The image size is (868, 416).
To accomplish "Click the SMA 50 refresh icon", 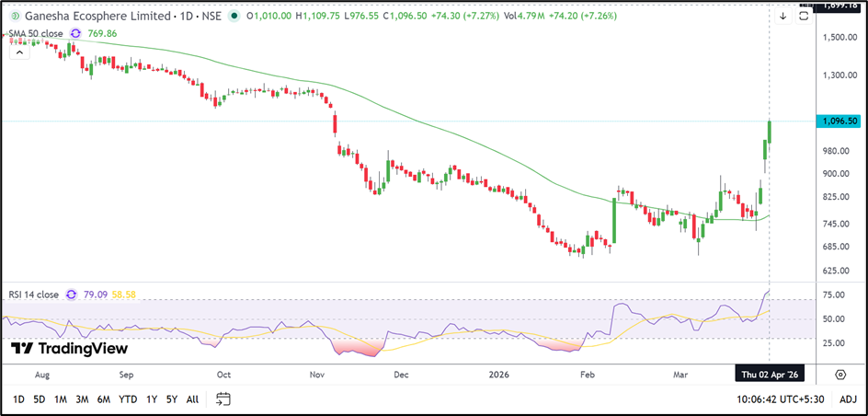I will pyautogui.click(x=75, y=32).
